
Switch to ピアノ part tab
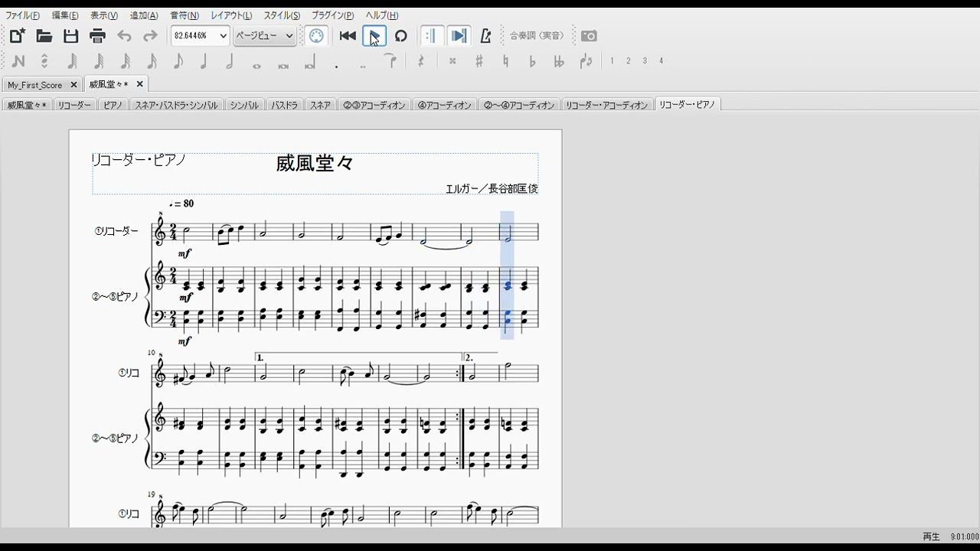coord(113,105)
